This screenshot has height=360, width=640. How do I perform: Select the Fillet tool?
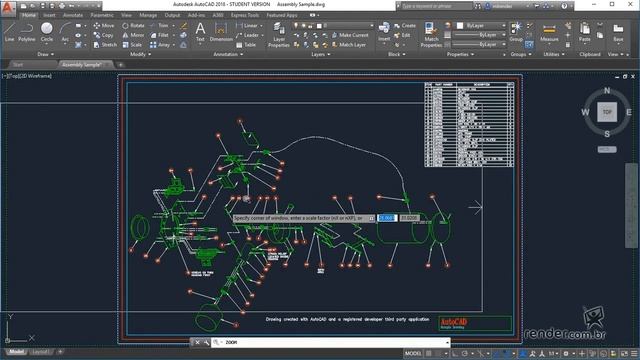pyautogui.click(x=160, y=35)
